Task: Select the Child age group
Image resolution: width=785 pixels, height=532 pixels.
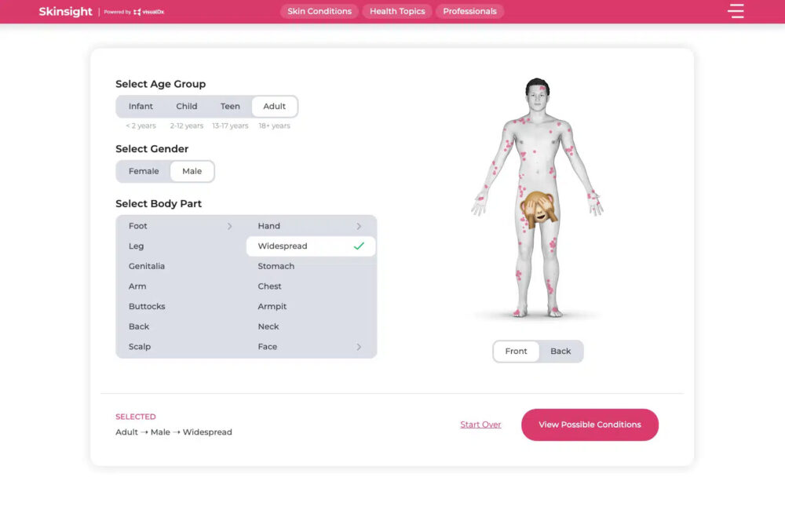Action: tap(187, 107)
